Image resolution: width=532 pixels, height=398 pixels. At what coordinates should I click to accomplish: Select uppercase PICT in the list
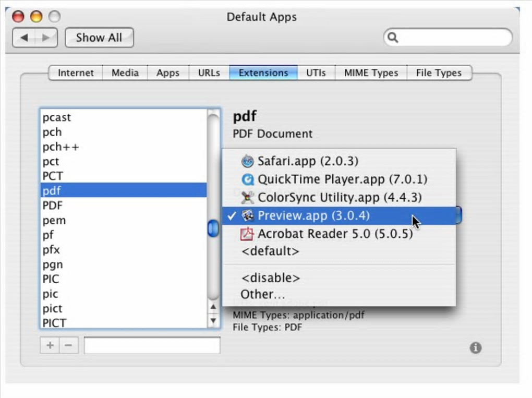click(124, 322)
